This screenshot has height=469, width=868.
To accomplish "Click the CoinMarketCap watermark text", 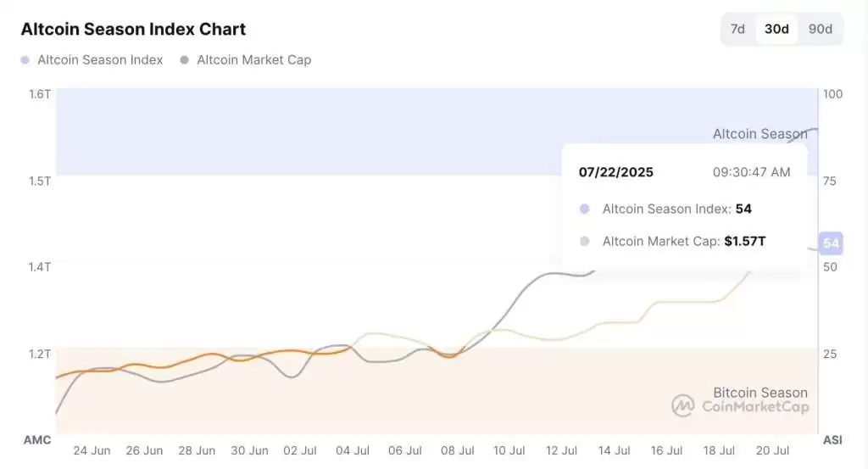I will click(755, 406).
